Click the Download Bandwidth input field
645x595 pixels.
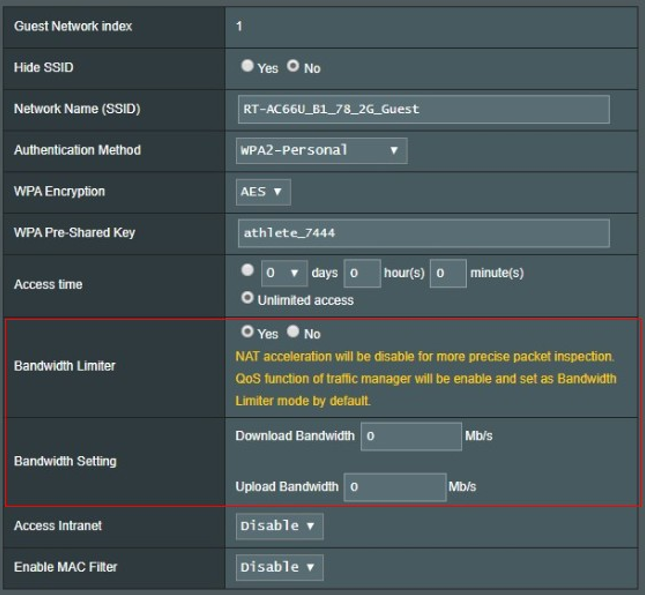(411, 437)
